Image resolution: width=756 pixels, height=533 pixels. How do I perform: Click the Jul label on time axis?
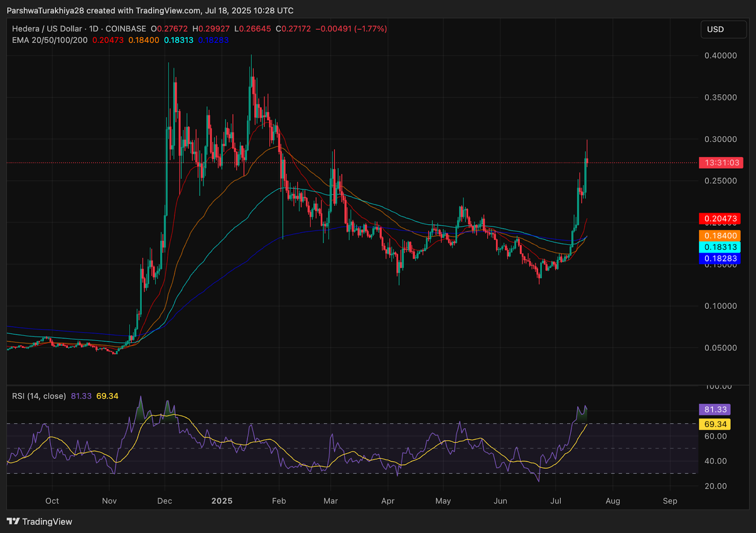[x=556, y=501]
